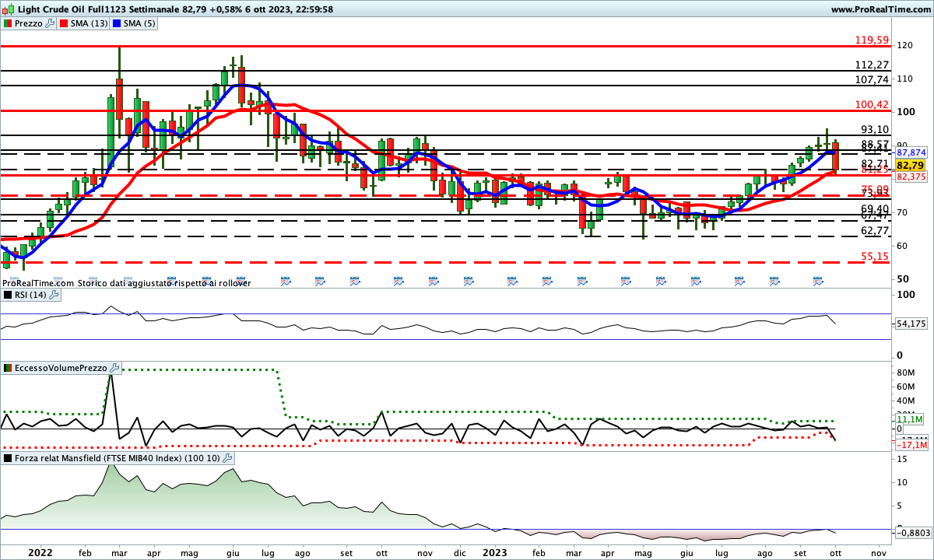Click the blue SMA (5) color swatch
Screen dimensions: 934x560
pos(117,23)
